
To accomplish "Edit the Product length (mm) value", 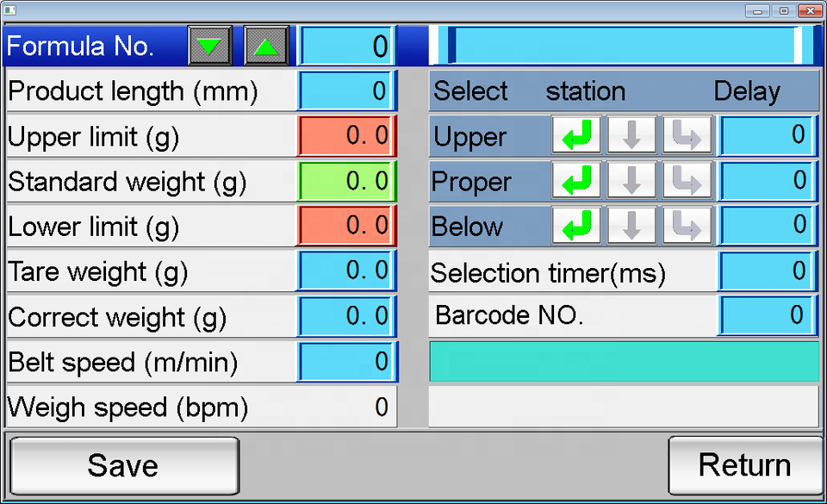I will 346,90.
